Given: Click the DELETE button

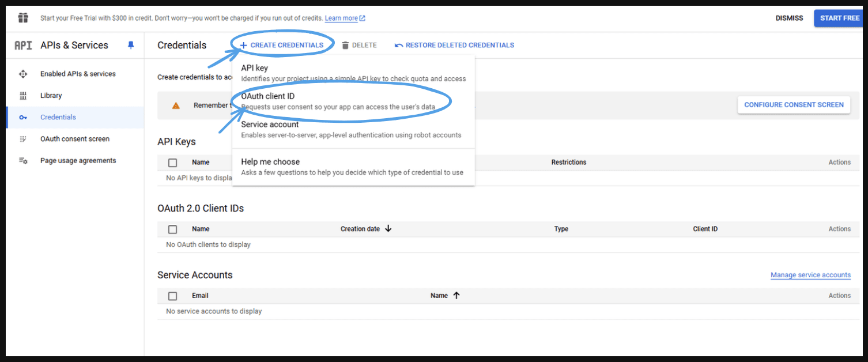Looking at the screenshot, I should [359, 45].
